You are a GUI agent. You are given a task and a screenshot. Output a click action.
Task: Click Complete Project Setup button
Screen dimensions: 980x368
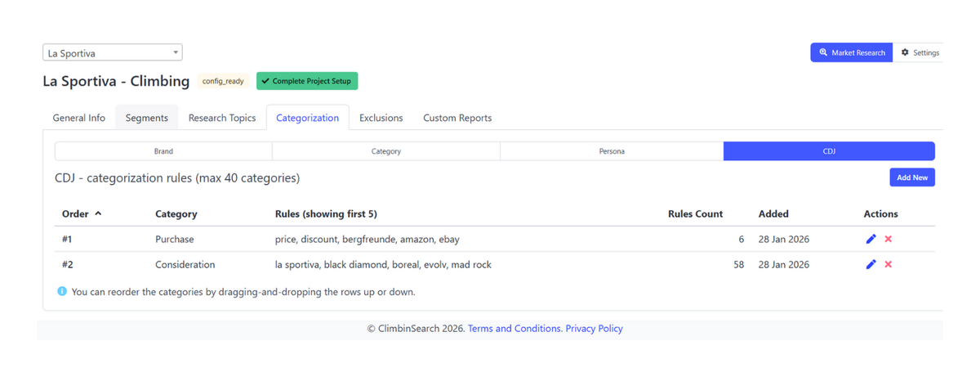point(307,81)
